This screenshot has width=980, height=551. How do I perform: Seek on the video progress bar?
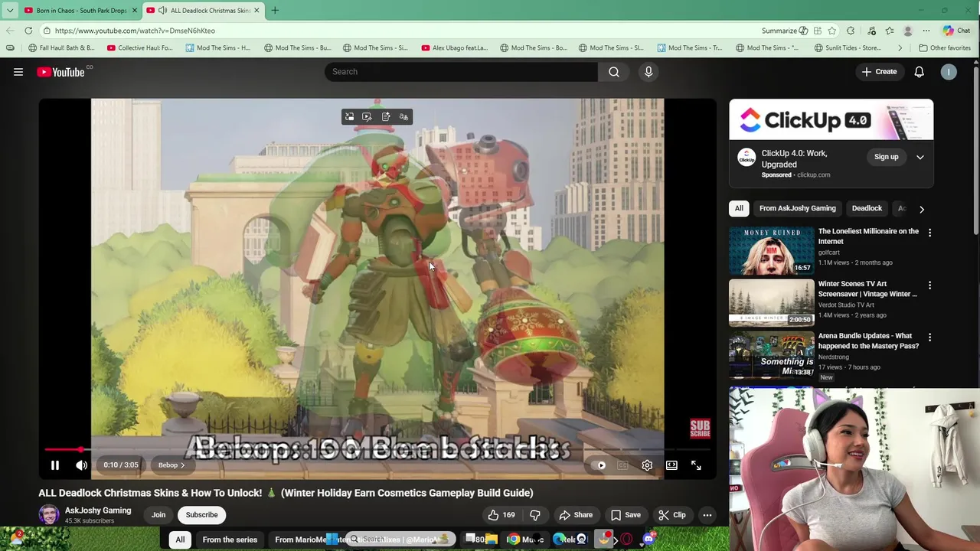377,450
